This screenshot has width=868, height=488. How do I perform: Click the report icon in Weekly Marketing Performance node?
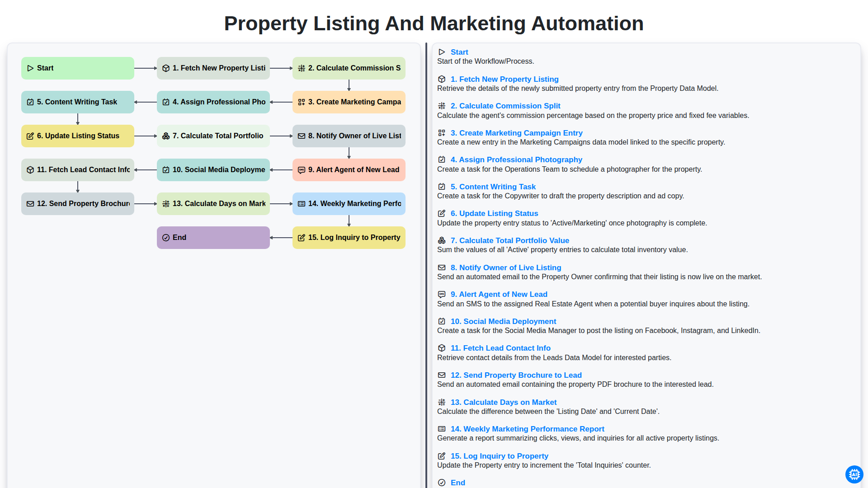coord(302,204)
